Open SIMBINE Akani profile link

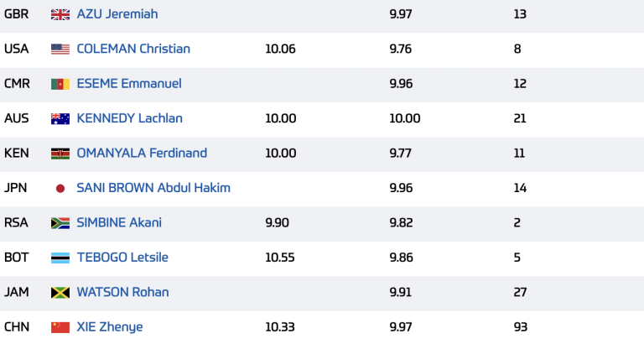[119, 222]
